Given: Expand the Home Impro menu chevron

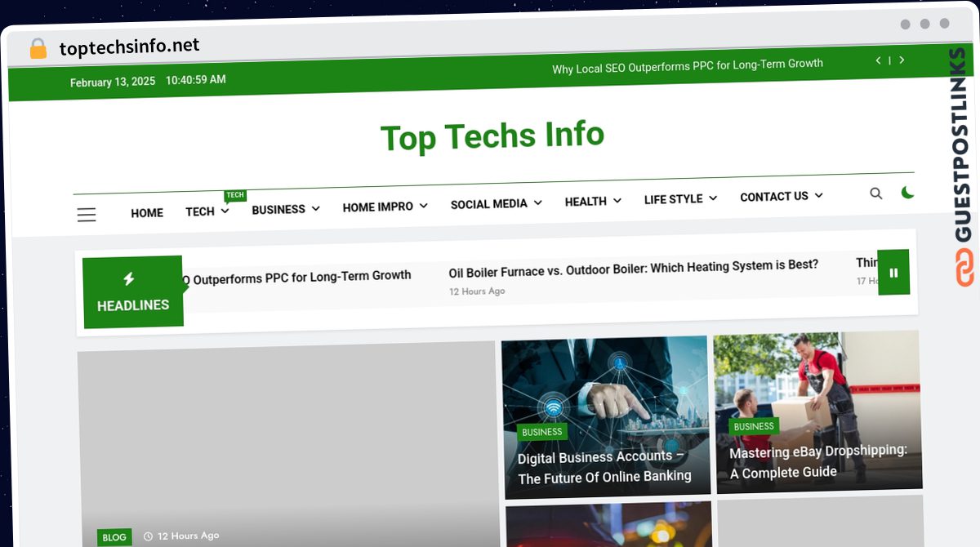Looking at the screenshot, I should [423, 206].
